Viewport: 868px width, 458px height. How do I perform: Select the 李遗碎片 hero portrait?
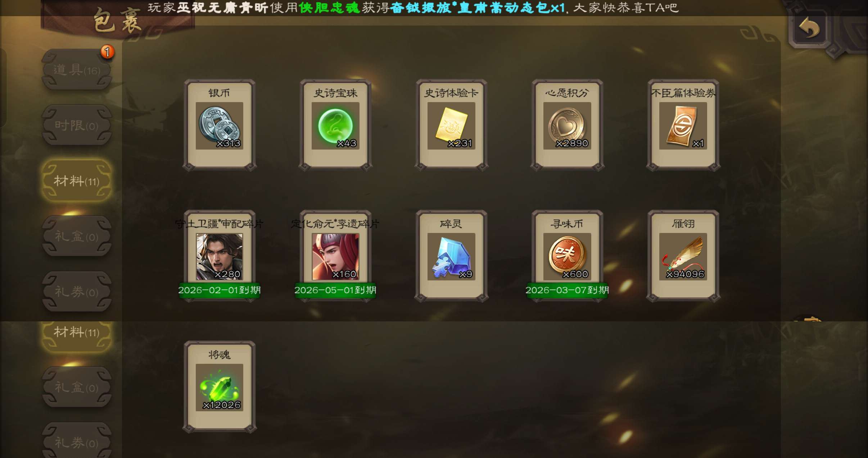(x=335, y=257)
